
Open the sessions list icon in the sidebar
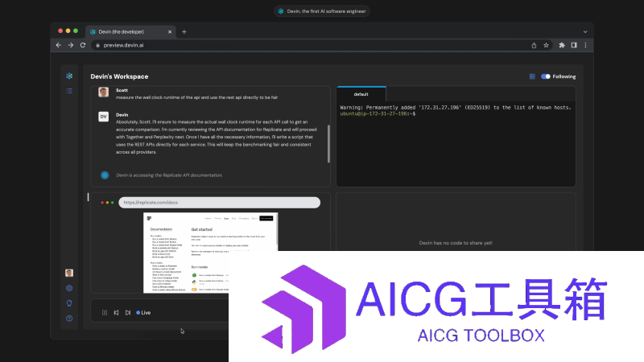click(69, 91)
